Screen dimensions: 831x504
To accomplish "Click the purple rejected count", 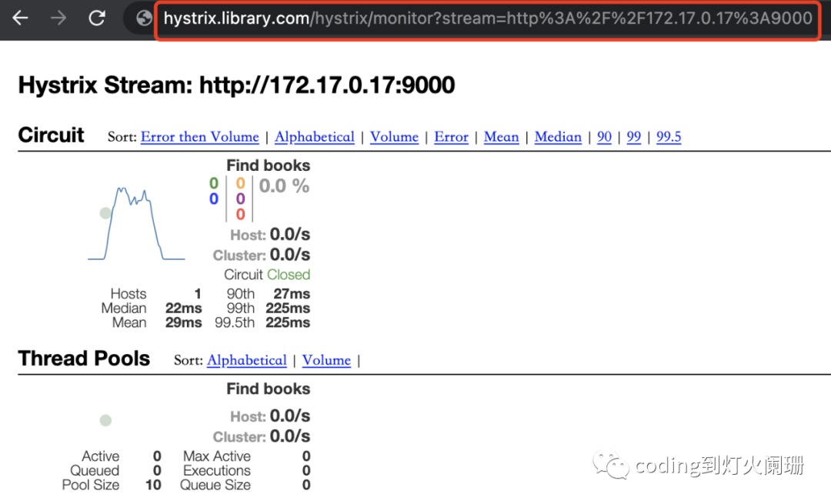I will (x=240, y=199).
